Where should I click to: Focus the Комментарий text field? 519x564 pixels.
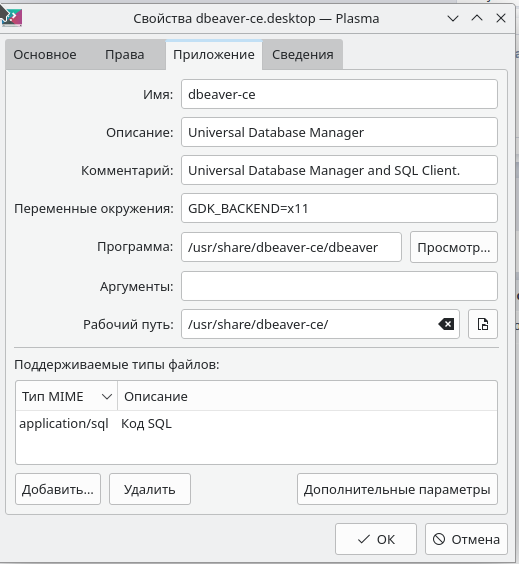tap(339, 170)
